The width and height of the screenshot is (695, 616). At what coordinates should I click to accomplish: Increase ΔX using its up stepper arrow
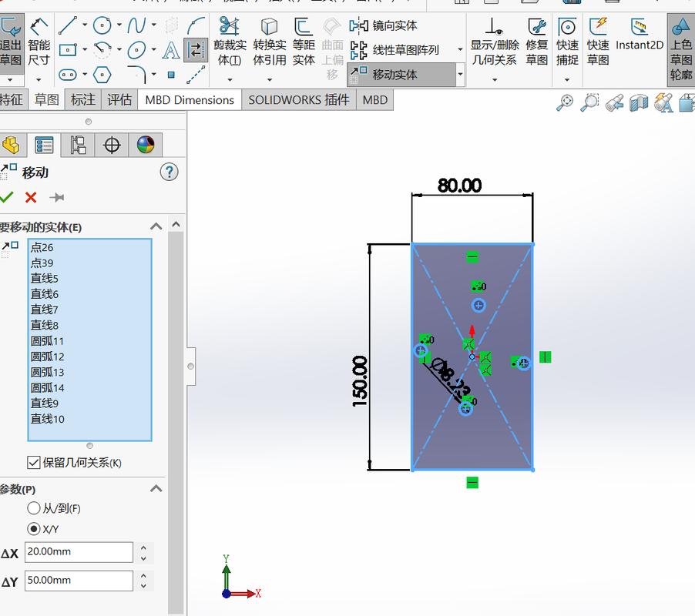tap(143, 547)
